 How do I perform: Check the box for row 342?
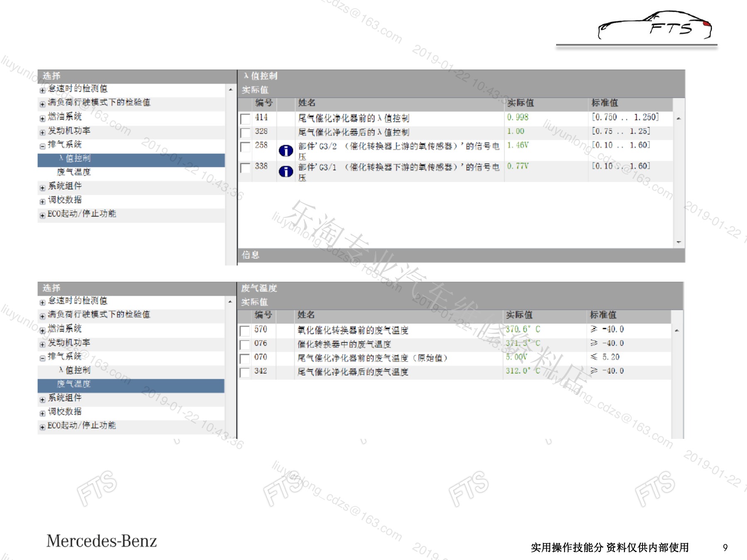(245, 372)
